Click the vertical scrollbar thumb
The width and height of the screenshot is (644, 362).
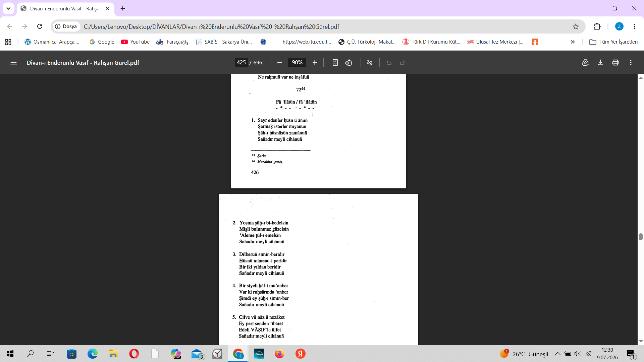(x=641, y=237)
